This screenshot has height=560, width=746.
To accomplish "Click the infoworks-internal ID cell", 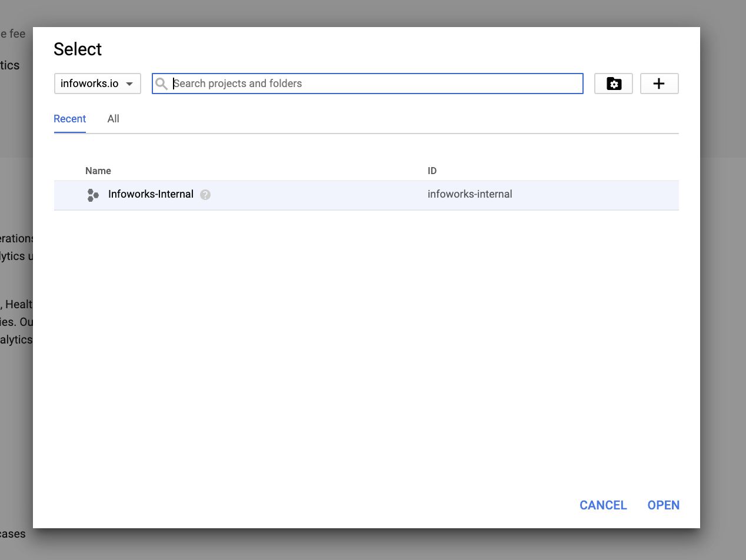I will click(470, 194).
